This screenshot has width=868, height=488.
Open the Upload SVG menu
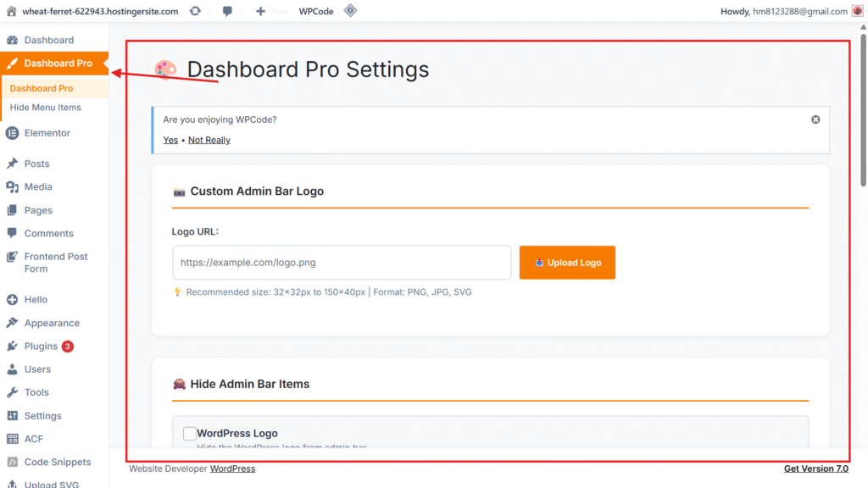pyautogui.click(x=52, y=484)
